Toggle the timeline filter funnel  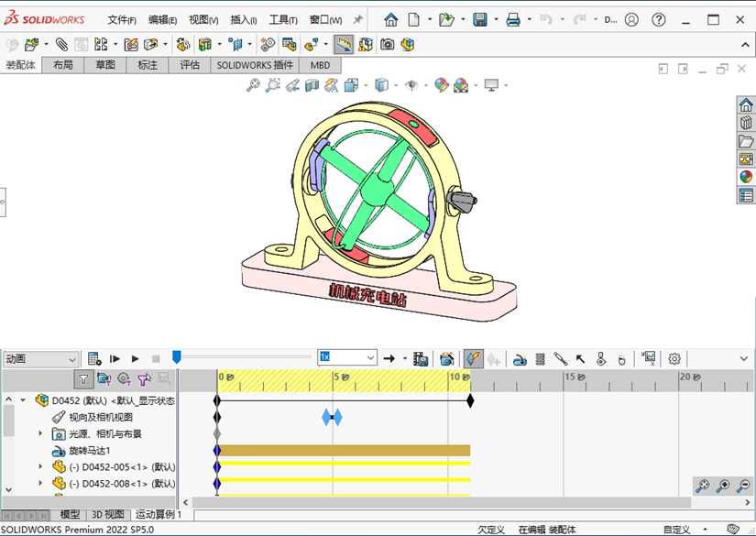tap(83, 378)
